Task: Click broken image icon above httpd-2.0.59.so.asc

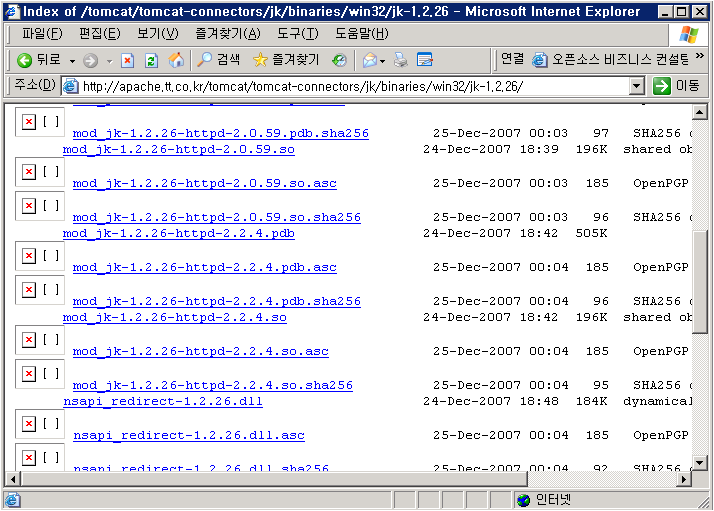Action: tap(29, 172)
